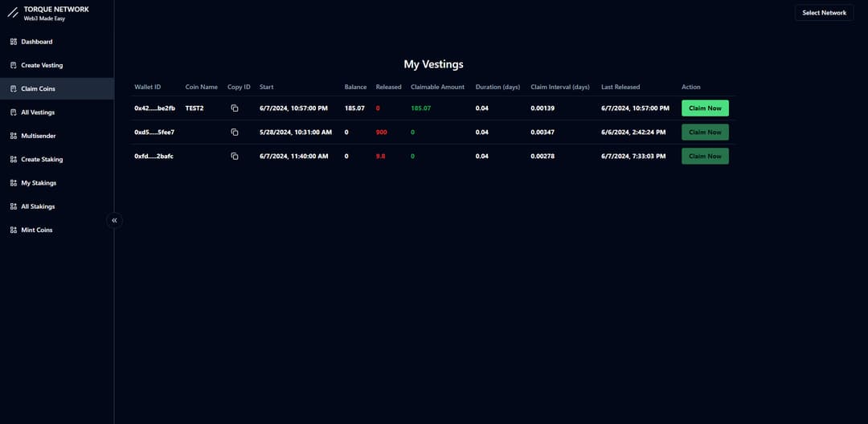Click the Claimable Amount column header
868x424 pixels.
(x=437, y=87)
